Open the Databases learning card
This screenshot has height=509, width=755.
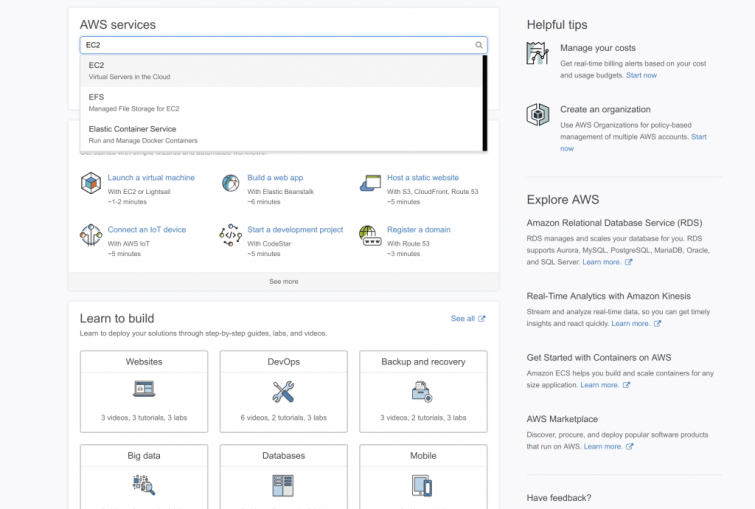(284, 477)
